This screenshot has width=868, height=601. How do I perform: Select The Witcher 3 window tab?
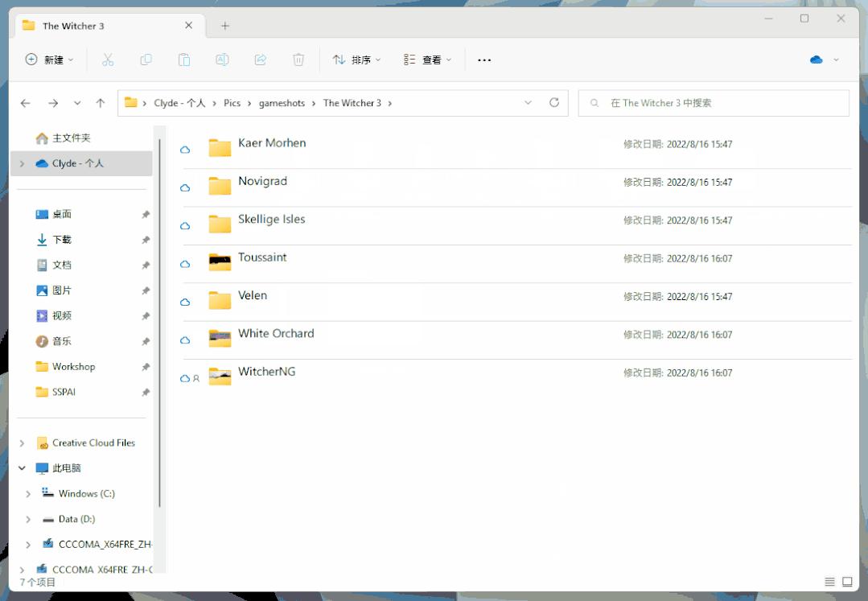coord(109,26)
